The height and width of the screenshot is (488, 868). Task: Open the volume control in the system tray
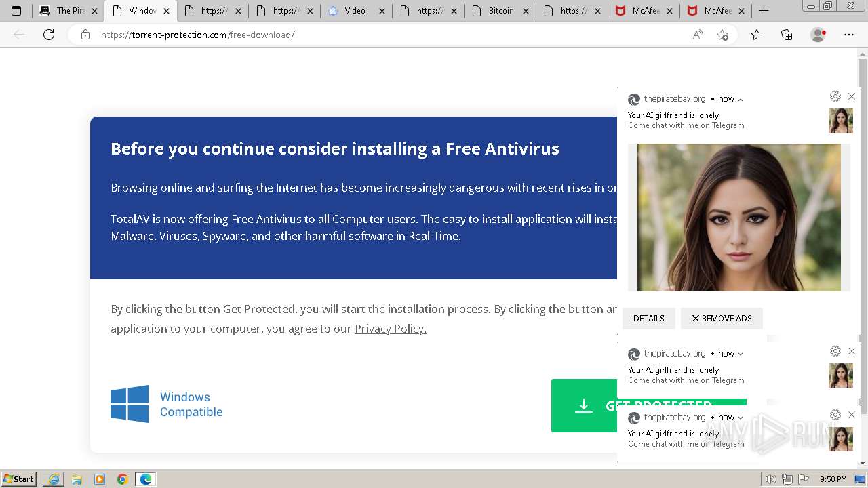click(x=771, y=479)
